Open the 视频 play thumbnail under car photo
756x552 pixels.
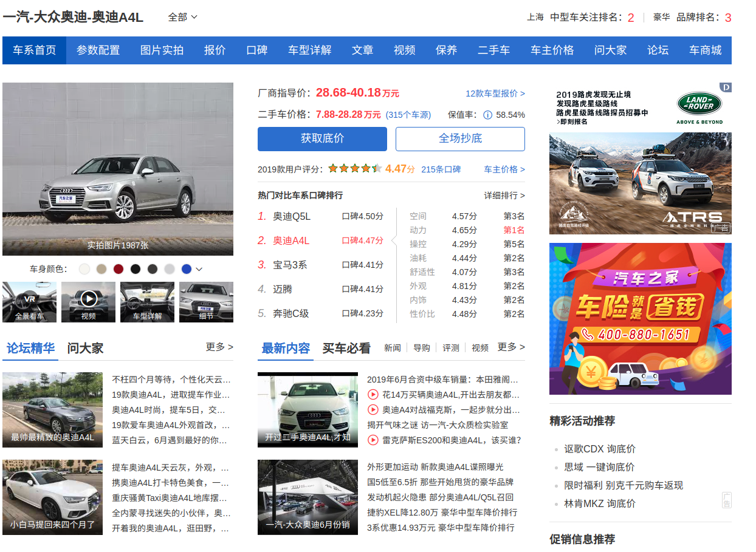click(89, 302)
